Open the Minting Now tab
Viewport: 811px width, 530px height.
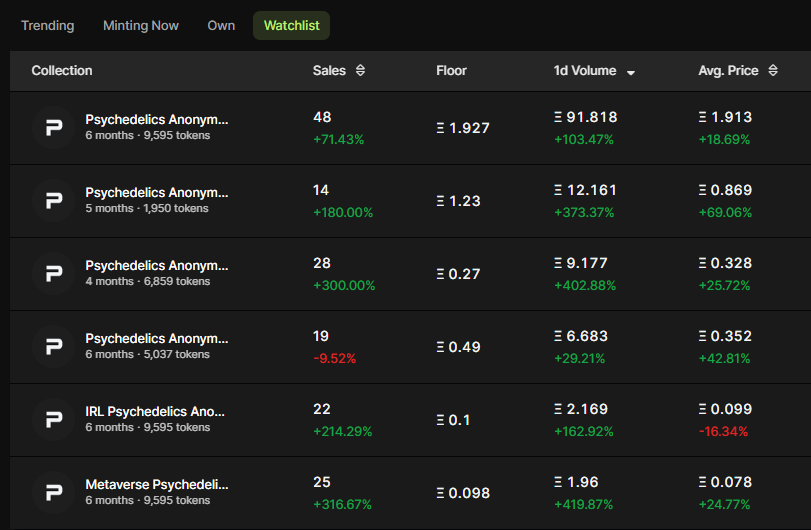(x=141, y=25)
